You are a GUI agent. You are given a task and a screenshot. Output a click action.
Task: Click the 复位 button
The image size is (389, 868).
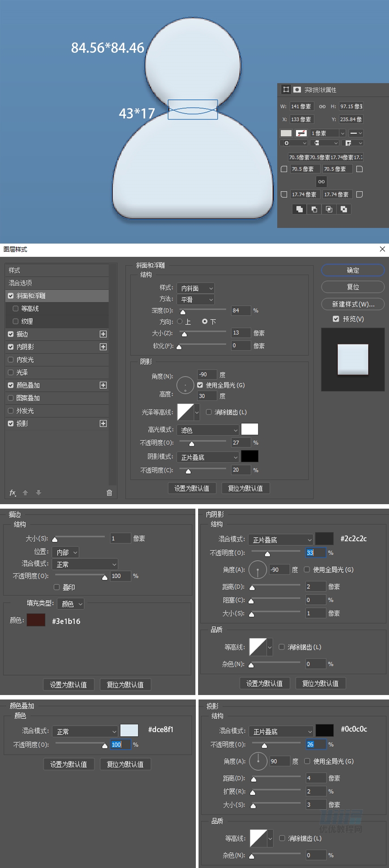coord(353,287)
